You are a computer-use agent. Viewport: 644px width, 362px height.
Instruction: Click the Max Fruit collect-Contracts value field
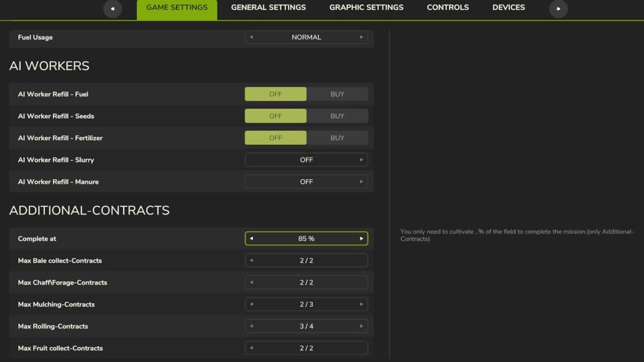306,347
